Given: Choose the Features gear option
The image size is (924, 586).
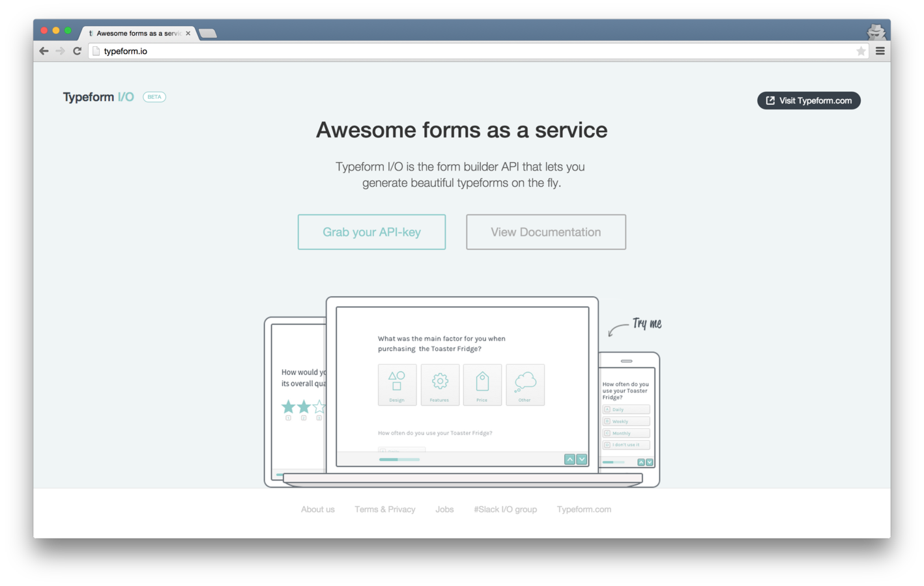Looking at the screenshot, I should click(440, 385).
